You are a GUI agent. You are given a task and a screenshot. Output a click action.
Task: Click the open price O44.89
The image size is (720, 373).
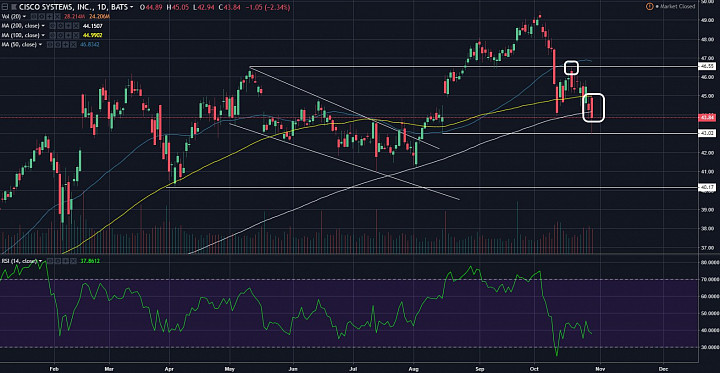tap(151, 7)
